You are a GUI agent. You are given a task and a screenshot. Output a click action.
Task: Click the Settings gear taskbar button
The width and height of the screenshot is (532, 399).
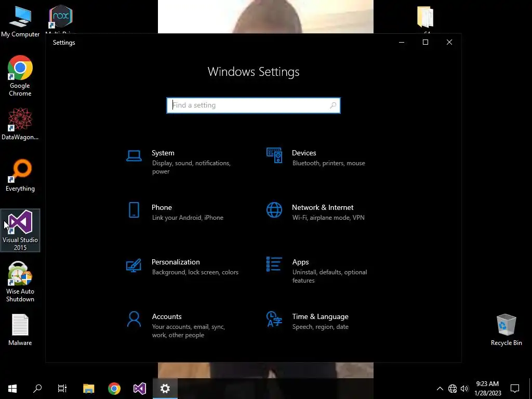(x=165, y=389)
